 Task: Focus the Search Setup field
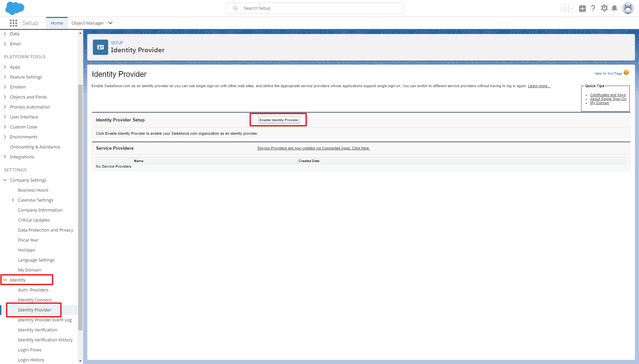tap(316, 8)
